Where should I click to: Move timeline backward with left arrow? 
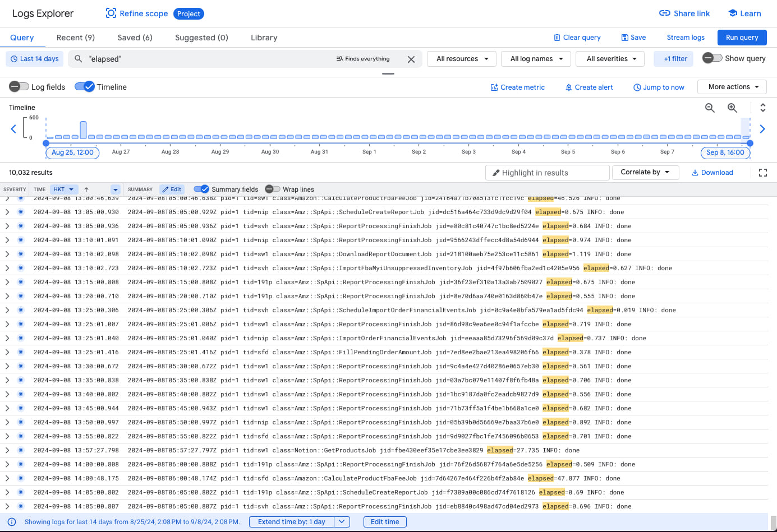click(x=13, y=129)
